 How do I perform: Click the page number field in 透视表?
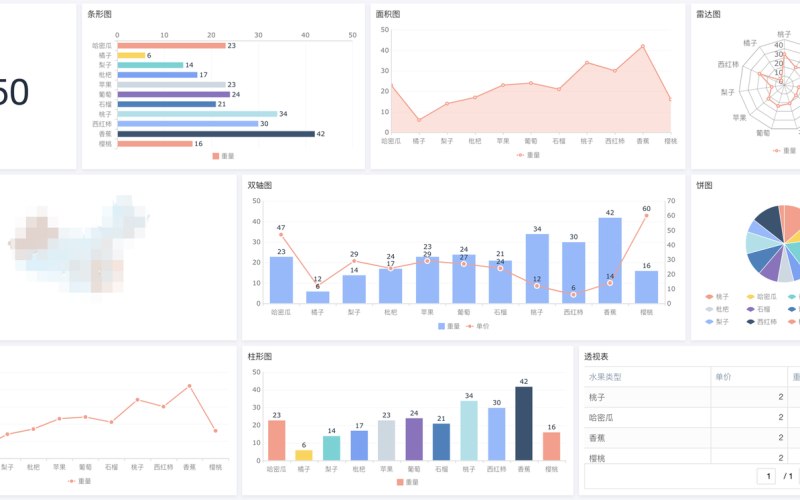click(768, 476)
